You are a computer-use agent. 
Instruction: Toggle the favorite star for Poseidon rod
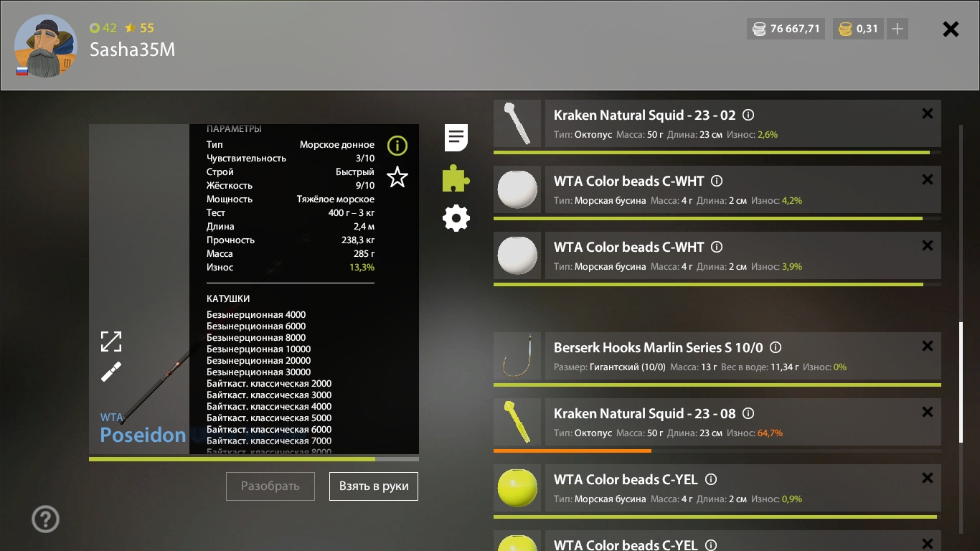(x=397, y=177)
